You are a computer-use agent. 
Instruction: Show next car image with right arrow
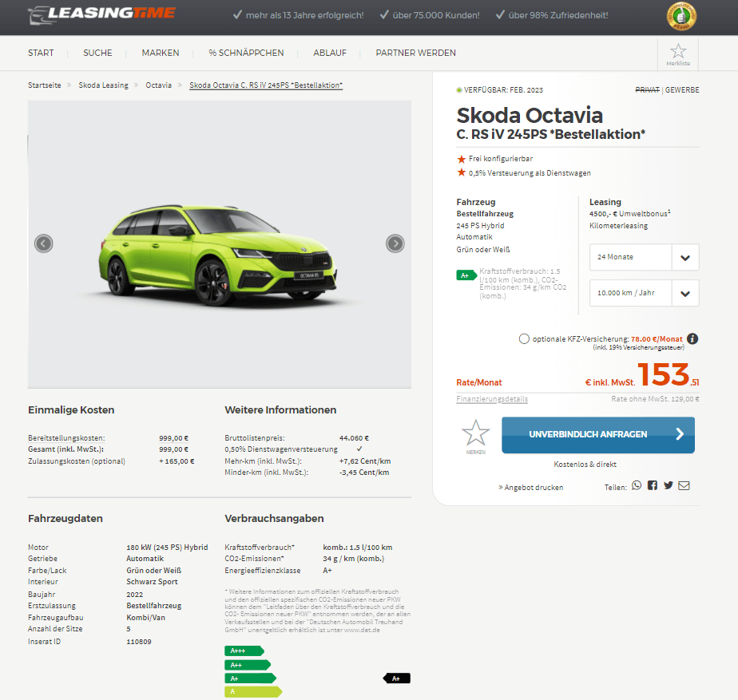click(x=395, y=243)
